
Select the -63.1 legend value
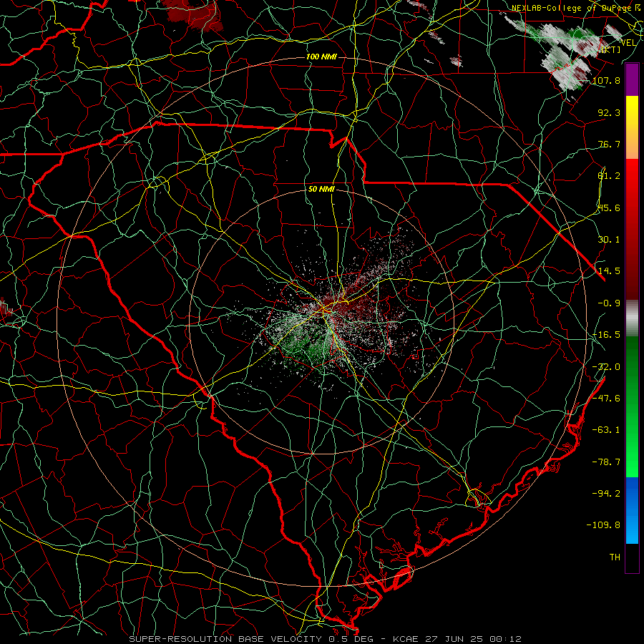point(606,430)
